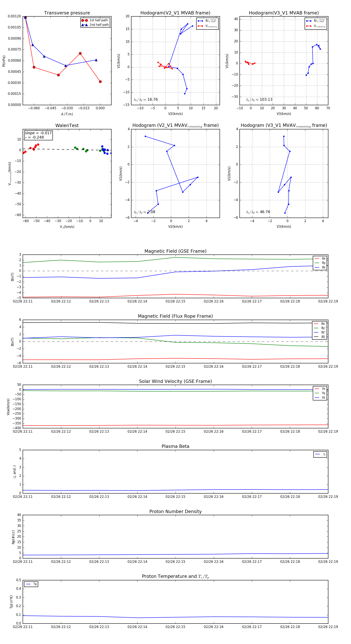Select V_remaining legend entry in V2_V1 MVAB hodogram
Image resolution: width=351 pixels, height=644 pixels.
[207, 26]
